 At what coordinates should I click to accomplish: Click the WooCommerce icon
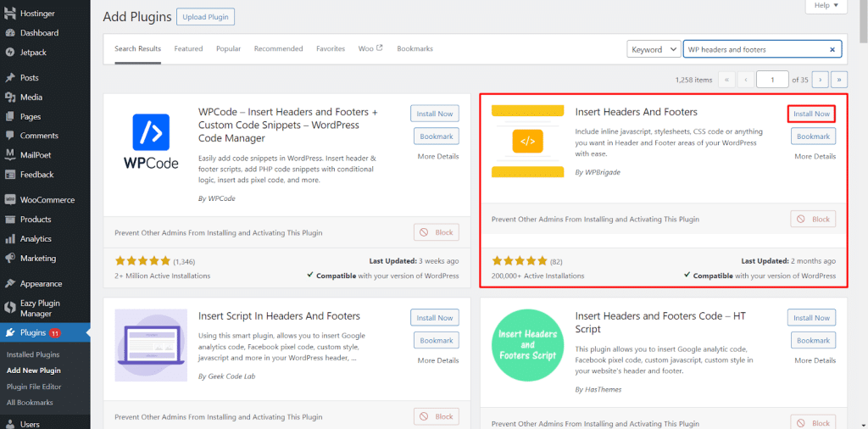click(x=9, y=200)
